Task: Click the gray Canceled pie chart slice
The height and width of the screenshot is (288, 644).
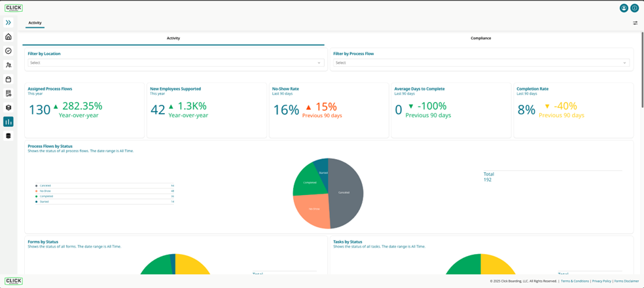Action: click(346, 193)
